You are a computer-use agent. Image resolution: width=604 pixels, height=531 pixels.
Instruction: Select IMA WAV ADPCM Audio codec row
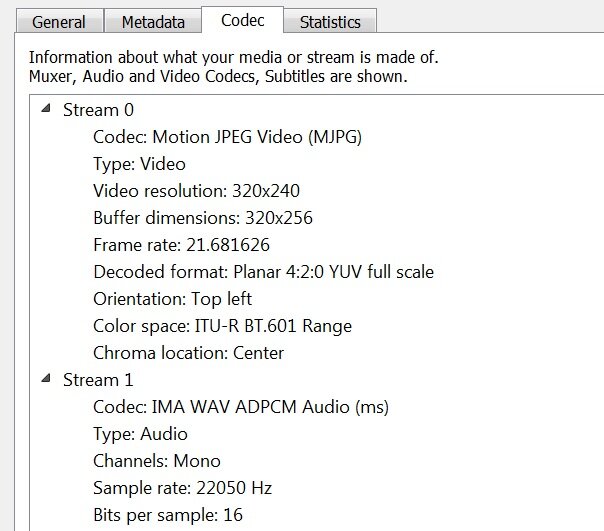tap(241, 407)
